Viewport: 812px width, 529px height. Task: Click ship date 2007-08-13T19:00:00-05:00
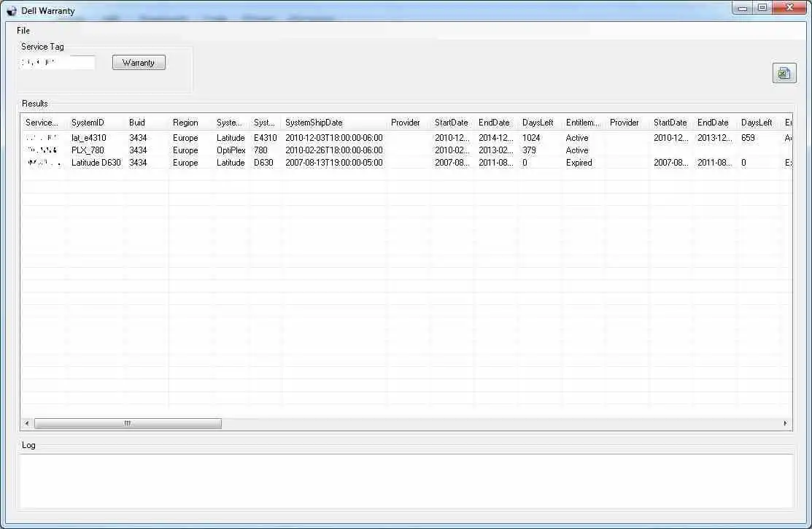click(x=334, y=163)
